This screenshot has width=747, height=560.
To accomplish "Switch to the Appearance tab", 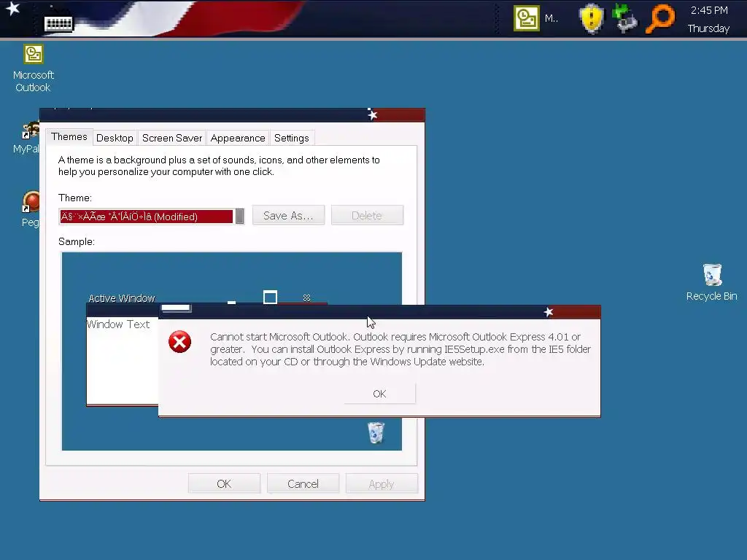I will coord(238,138).
